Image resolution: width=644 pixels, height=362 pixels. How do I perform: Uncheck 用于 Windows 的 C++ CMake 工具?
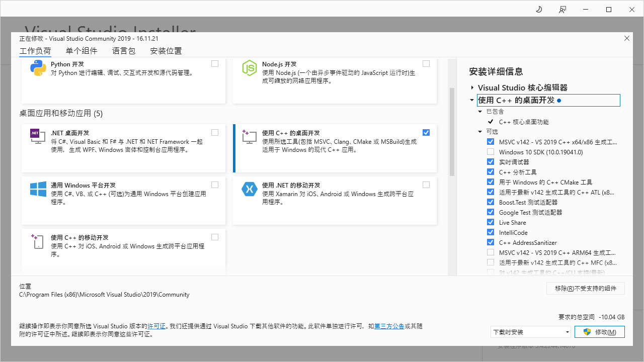coord(491,182)
